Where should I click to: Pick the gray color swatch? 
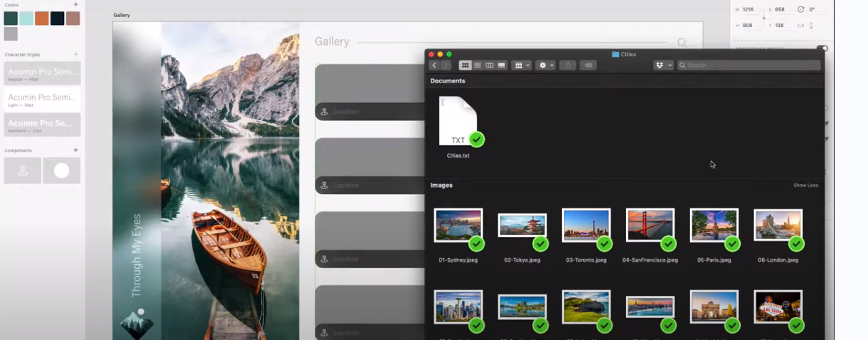point(11,33)
